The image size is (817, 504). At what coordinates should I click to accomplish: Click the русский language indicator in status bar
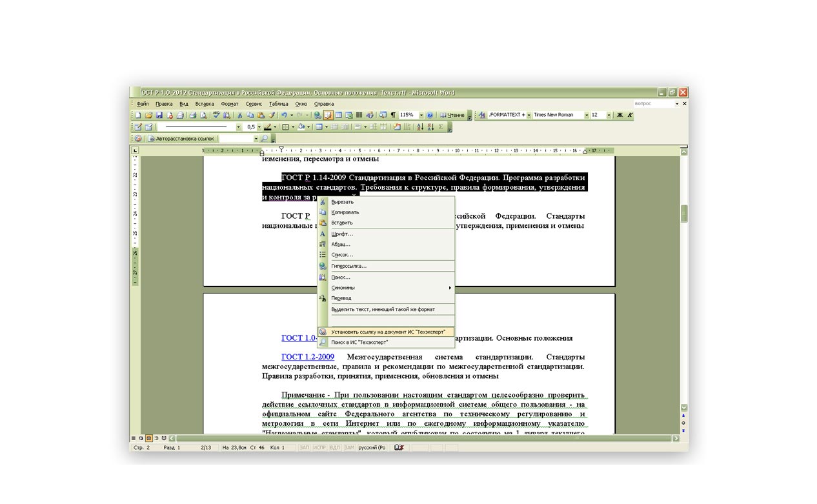click(372, 447)
